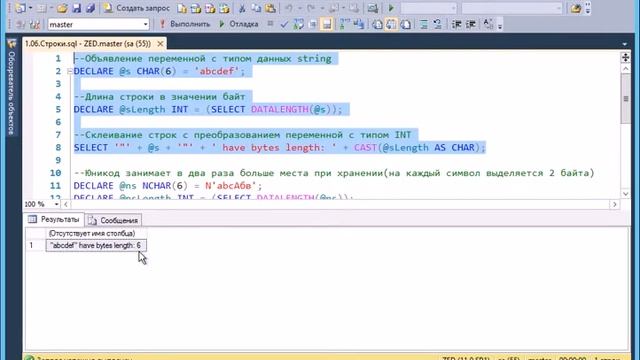The height and width of the screenshot is (360, 640).
Task: Click the Parse checkmark icon
Action: (284, 24)
